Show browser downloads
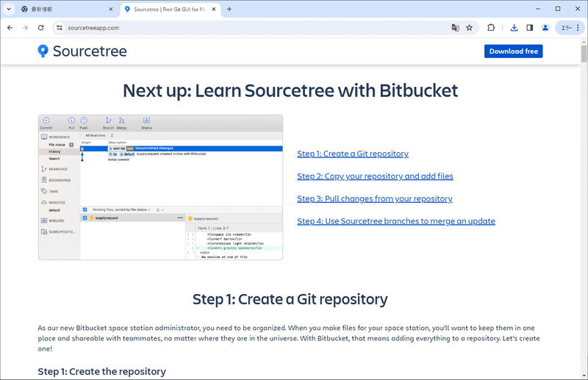This screenshot has height=380, width=588. [x=514, y=28]
